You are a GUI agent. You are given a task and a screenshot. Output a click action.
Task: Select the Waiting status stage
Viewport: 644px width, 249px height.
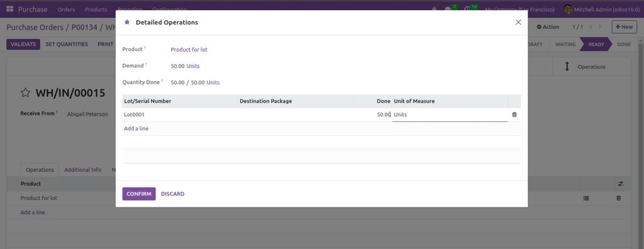point(565,45)
